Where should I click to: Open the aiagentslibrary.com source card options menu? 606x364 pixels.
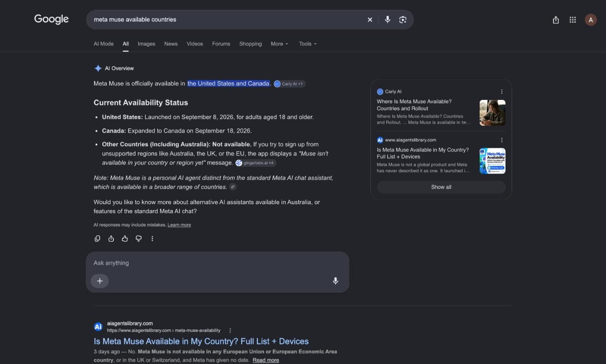tap(502, 140)
